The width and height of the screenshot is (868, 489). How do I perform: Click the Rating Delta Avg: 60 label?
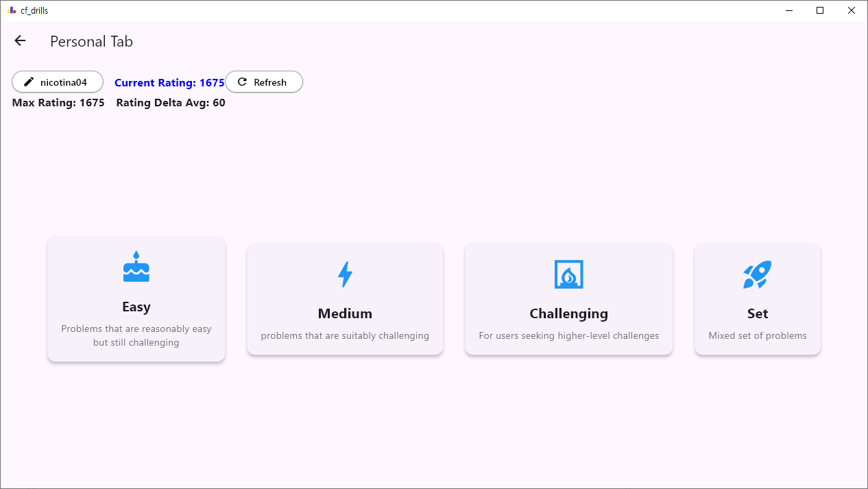[171, 103]
